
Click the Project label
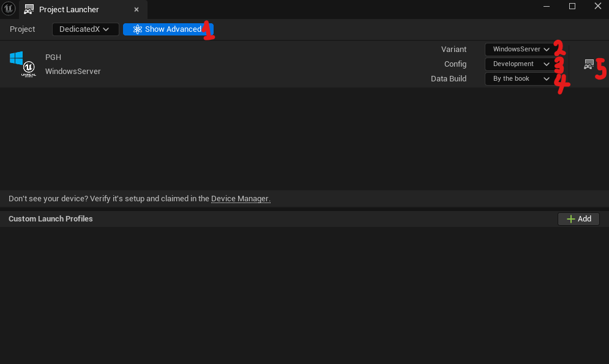[22, 29]
